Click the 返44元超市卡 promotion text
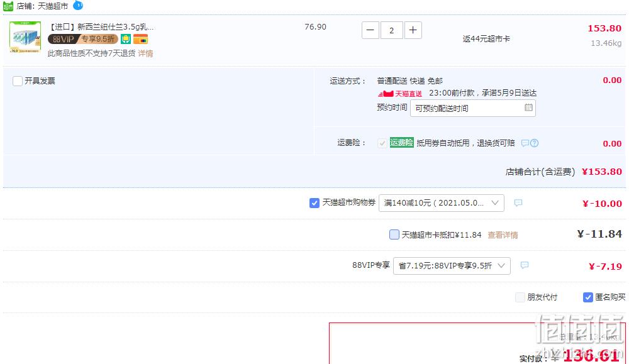Screen dimensions: 629x364 coord(486,39)
